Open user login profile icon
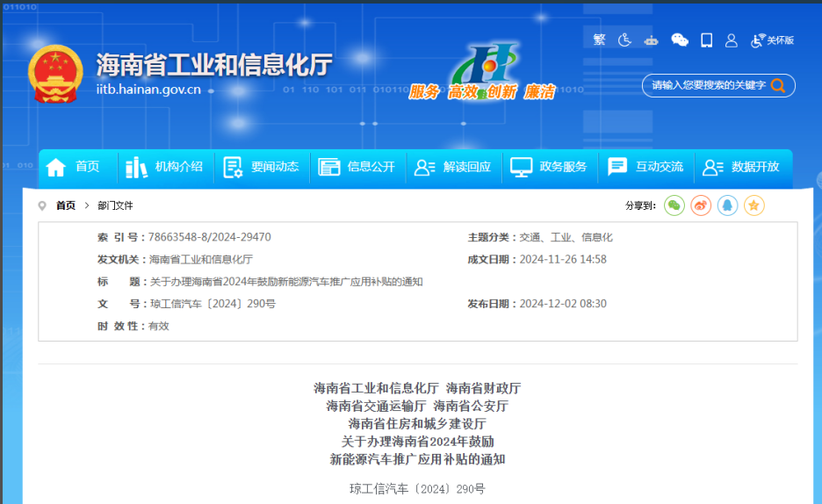The width and height of the screenshot is (822, 504). 732,40
